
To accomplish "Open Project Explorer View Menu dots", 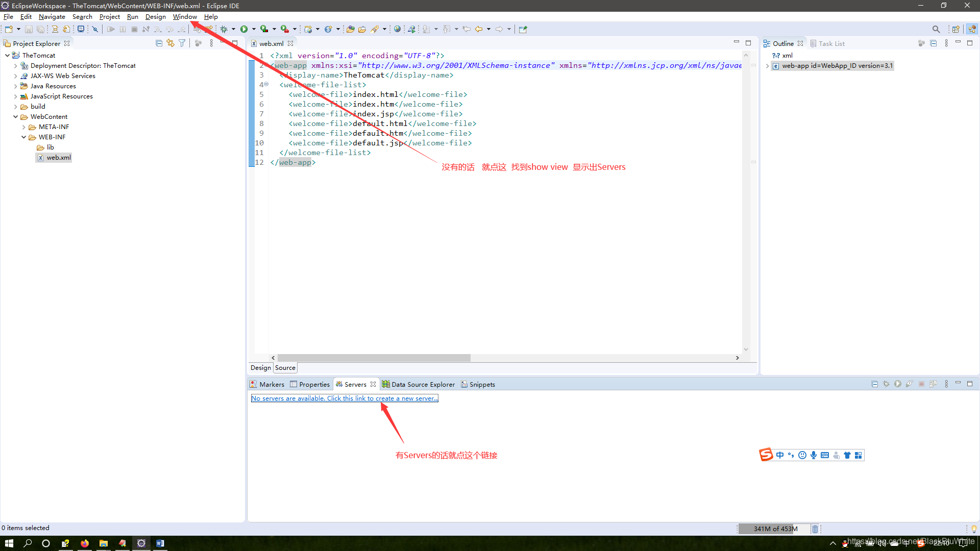I will point(211,43).
